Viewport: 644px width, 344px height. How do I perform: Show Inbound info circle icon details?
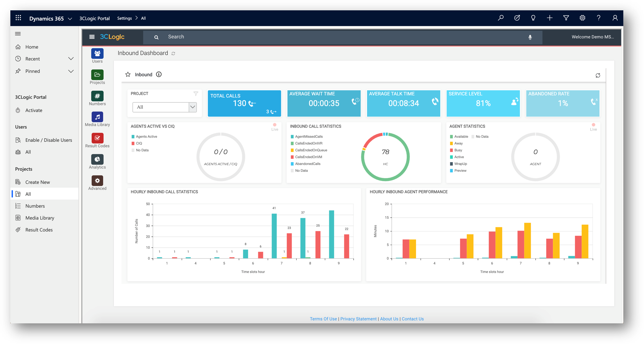click(159, 74)
